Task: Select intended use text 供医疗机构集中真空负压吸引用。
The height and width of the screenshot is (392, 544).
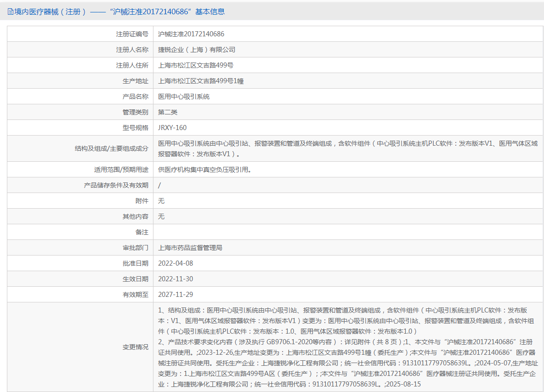Action: [x=205, y=170]
